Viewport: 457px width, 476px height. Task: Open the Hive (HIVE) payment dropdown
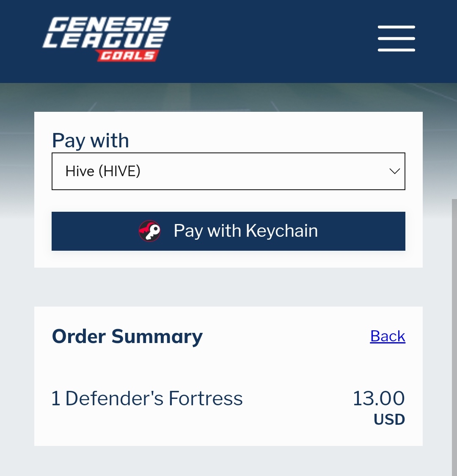228,171
